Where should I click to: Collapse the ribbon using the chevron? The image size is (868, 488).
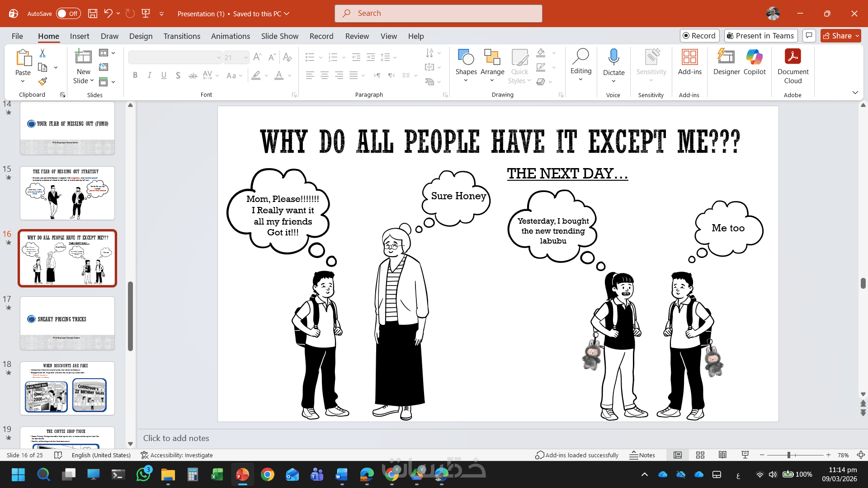click(x=855, y=93)
